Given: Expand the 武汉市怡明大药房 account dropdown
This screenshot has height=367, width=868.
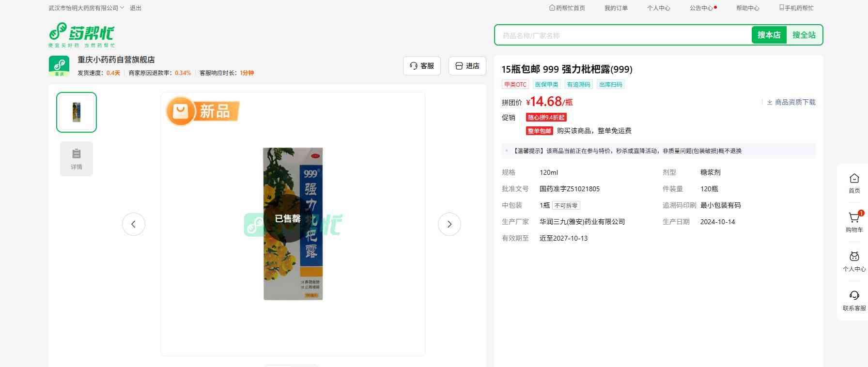Looking at the screenshot, I should [86, 8].
